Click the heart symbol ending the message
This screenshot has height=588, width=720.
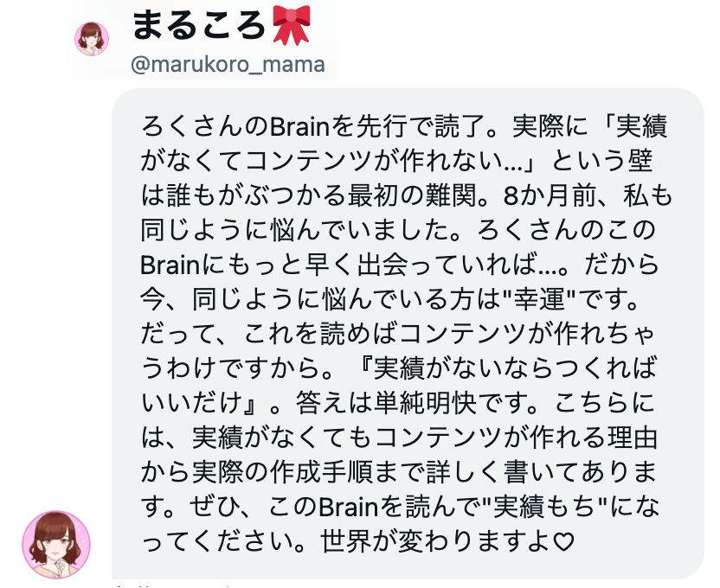[x=564, y=541]
